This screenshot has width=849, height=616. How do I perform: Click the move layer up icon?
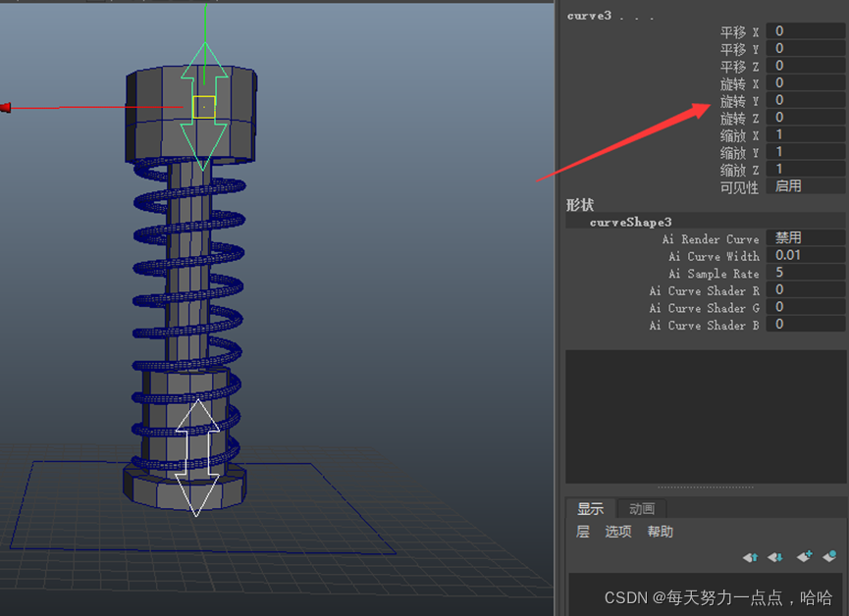click(750, 557)
